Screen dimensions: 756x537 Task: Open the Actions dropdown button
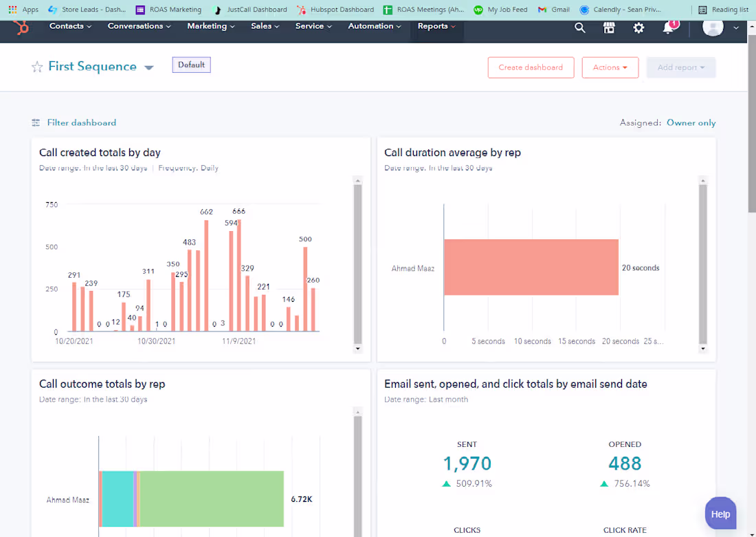click(x=610, y=67)
